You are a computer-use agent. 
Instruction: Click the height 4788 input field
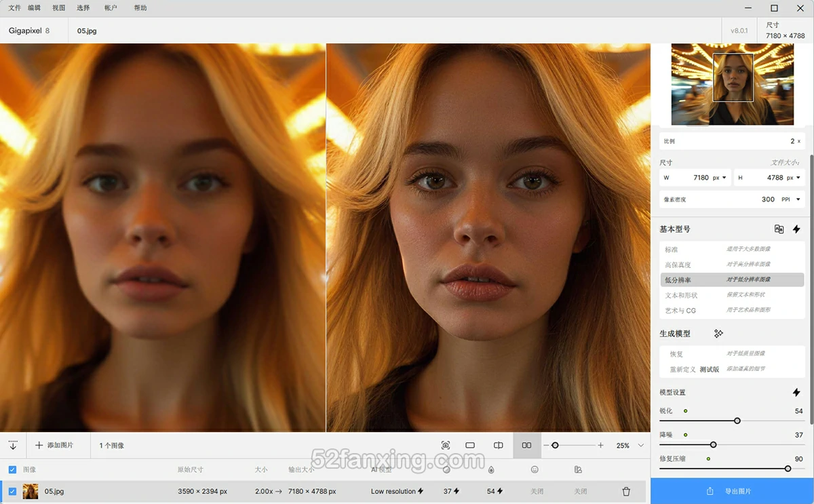coord(769,178)
